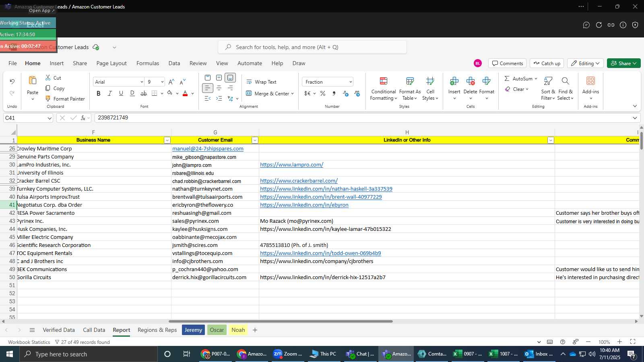
Task: Add a new sheet with plus icon
Action: (255, 330)
